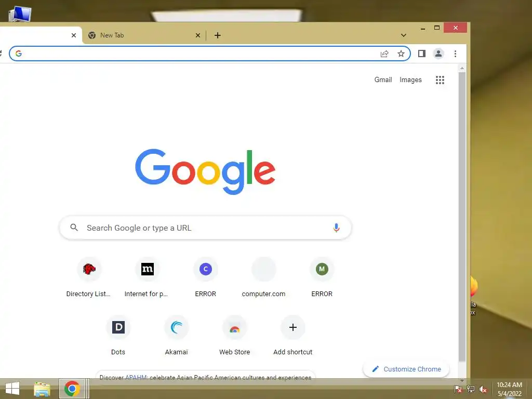Open the Action Center flag icon in tray
This screenshot has height=399, width=532.
click(458, 389)
